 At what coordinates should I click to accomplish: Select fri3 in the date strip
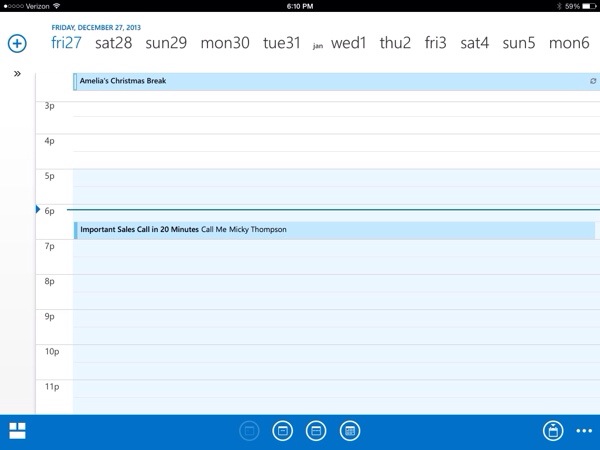coord(435,42)
